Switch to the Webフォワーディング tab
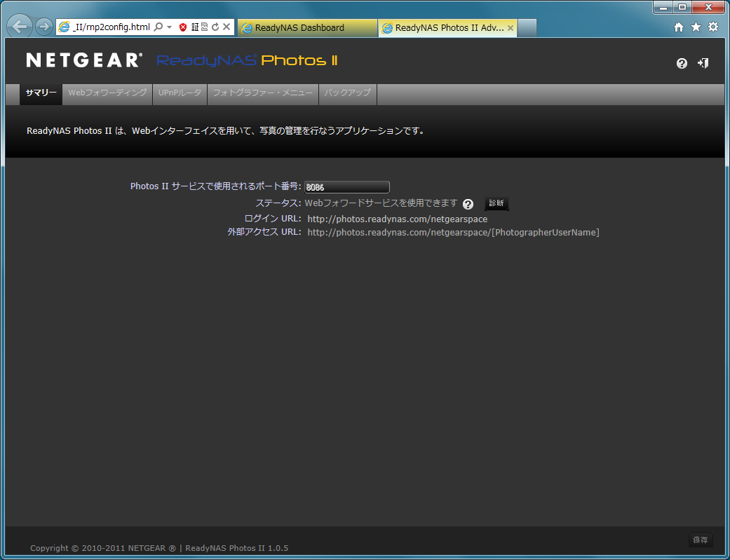This screenshot has height=560, width=730. pyautogui.click(x=107, y=93)
